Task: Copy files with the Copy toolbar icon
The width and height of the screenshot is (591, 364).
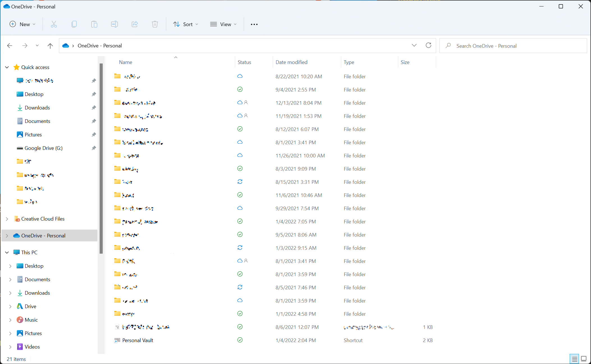Action: pos(74,24)
